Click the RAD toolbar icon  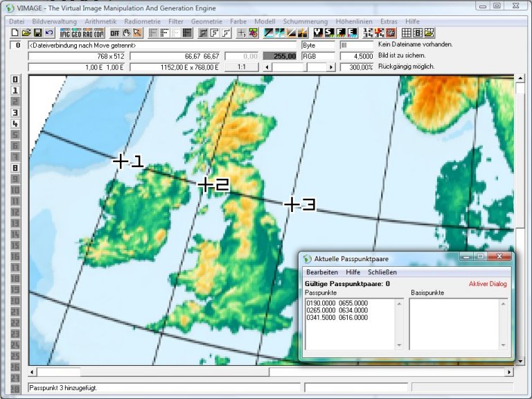[88, 33]
